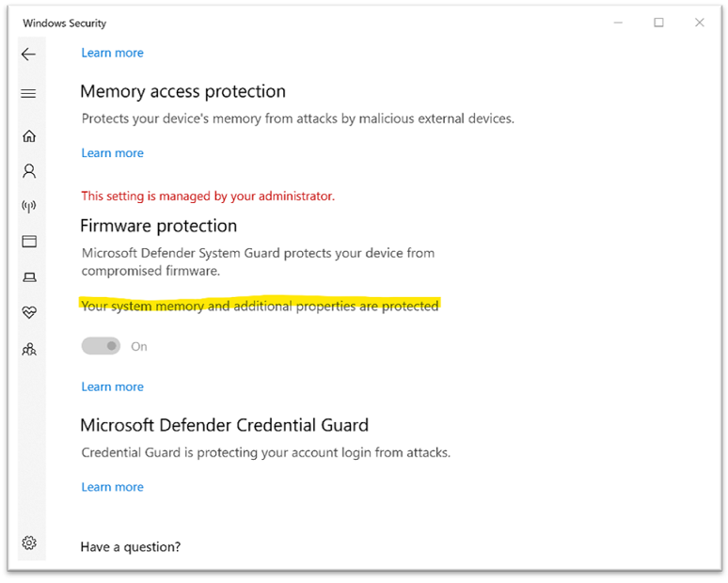This screenshot has width=728, height=583.
Task: Open the Home shield page icon
Action: pos(29,136)
